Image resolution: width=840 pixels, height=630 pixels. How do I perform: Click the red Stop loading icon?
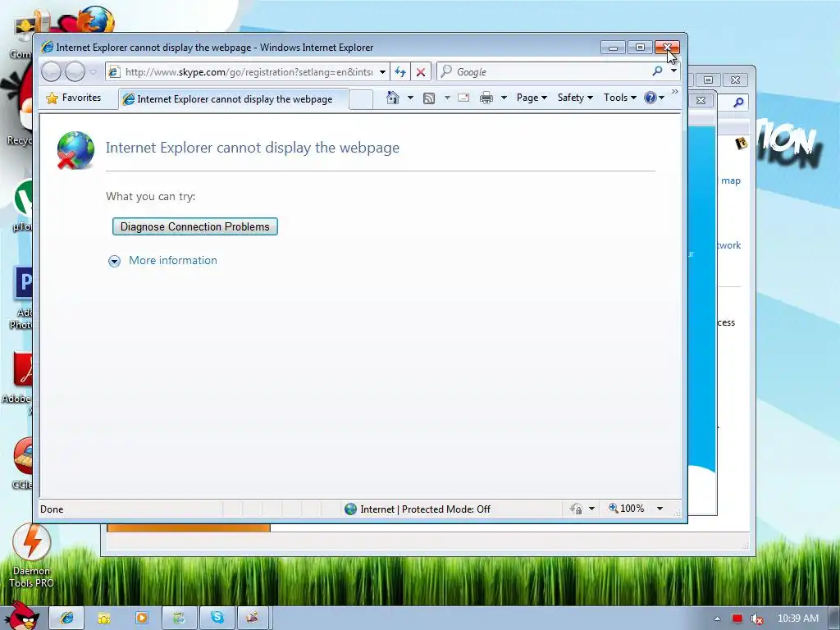click(x=421, y=72)
